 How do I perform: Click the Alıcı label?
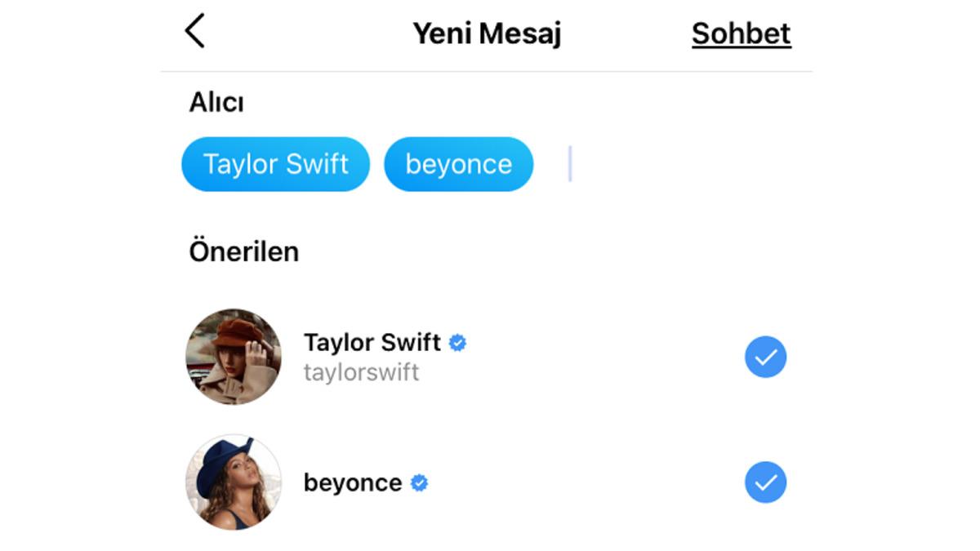coord(216,102)
